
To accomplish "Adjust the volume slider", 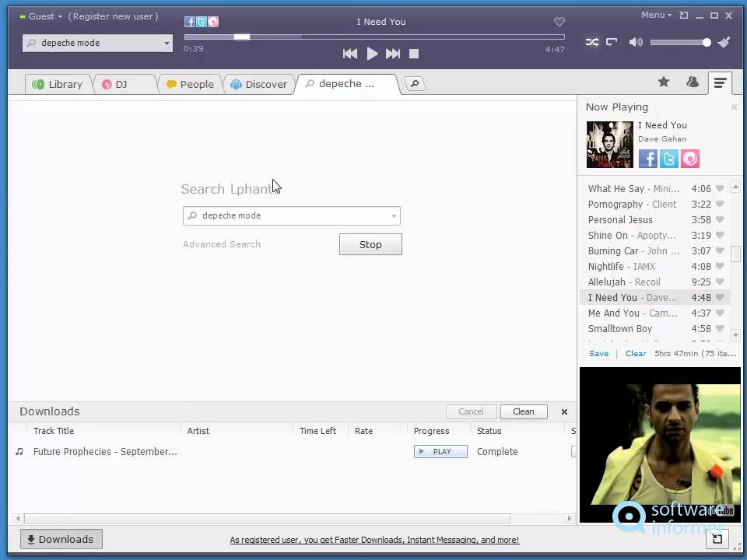I will [680, 42].
